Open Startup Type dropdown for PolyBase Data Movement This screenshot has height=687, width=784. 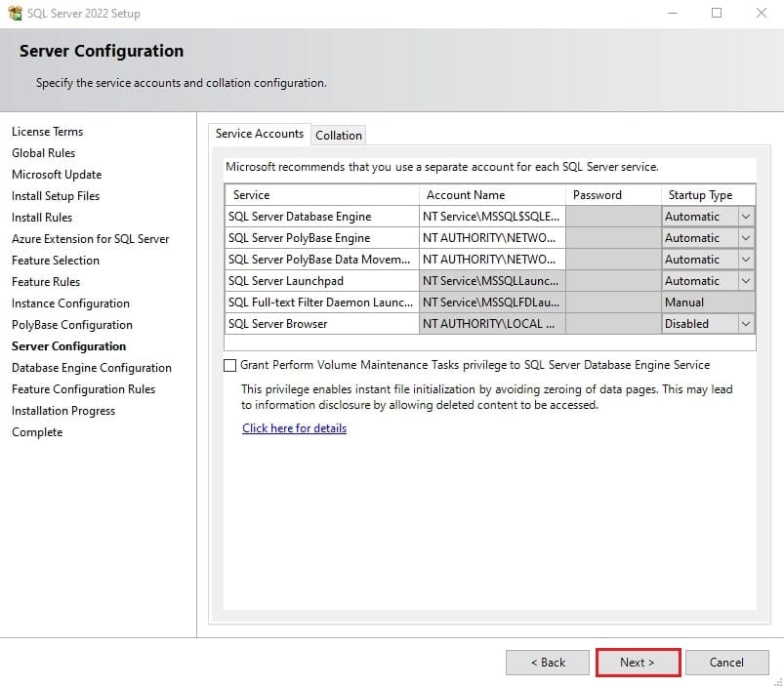point(746,260)
